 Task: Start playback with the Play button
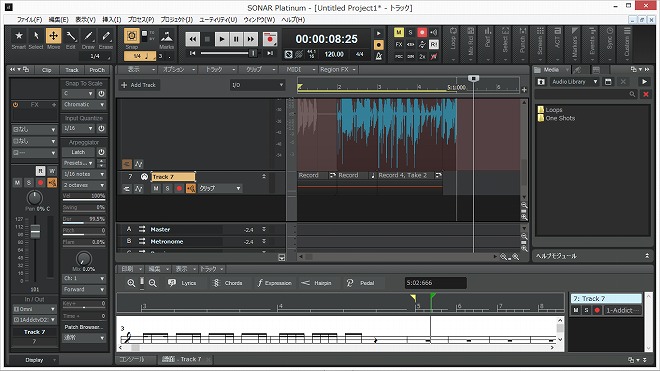pyautogui.click(x=222, y=39)
